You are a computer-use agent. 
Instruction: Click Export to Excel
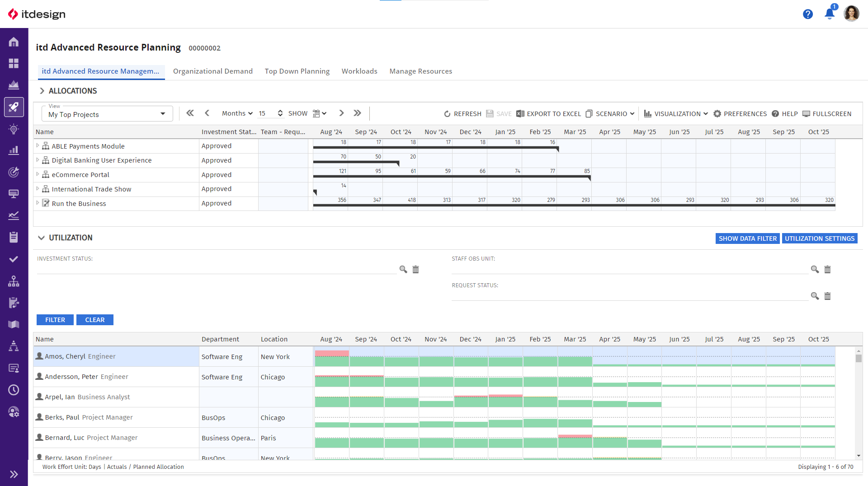click(548, 114)
